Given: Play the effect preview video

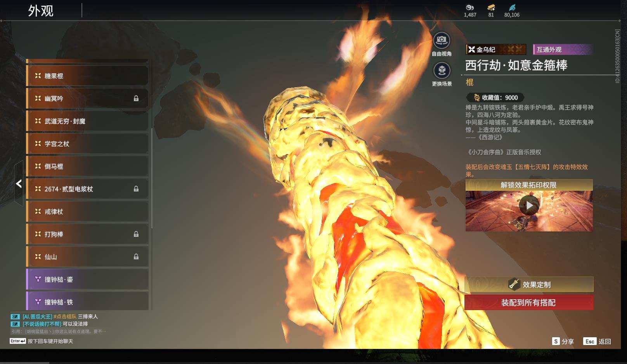Looking at the screenshot, I should point(529,205).
